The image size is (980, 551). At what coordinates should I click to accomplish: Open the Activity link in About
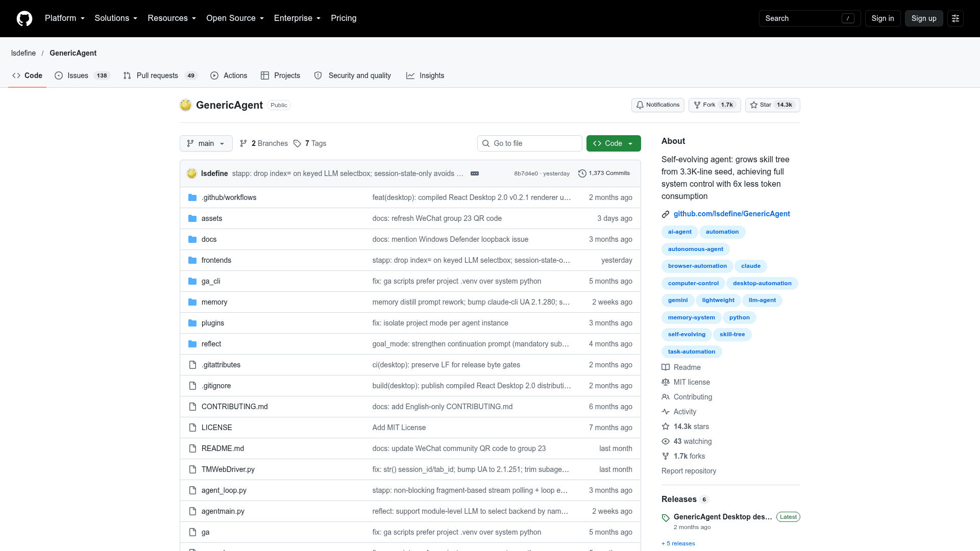(679, 412)
